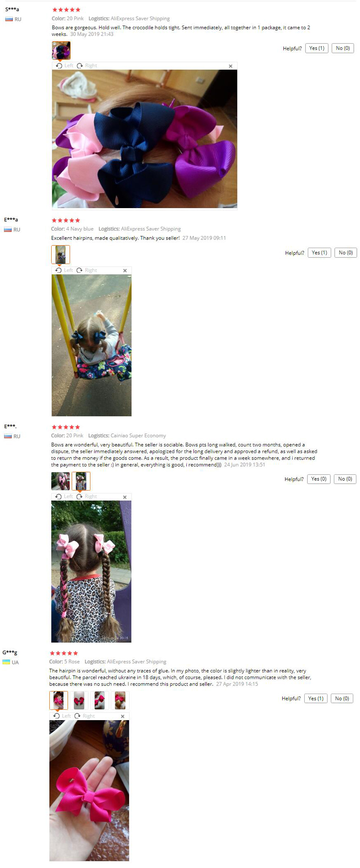Close the pink bows braids photo

coord(125,497)
